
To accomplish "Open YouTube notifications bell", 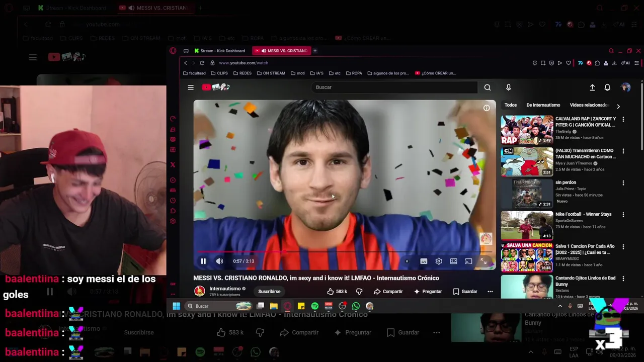I will [x=607, y=87].
